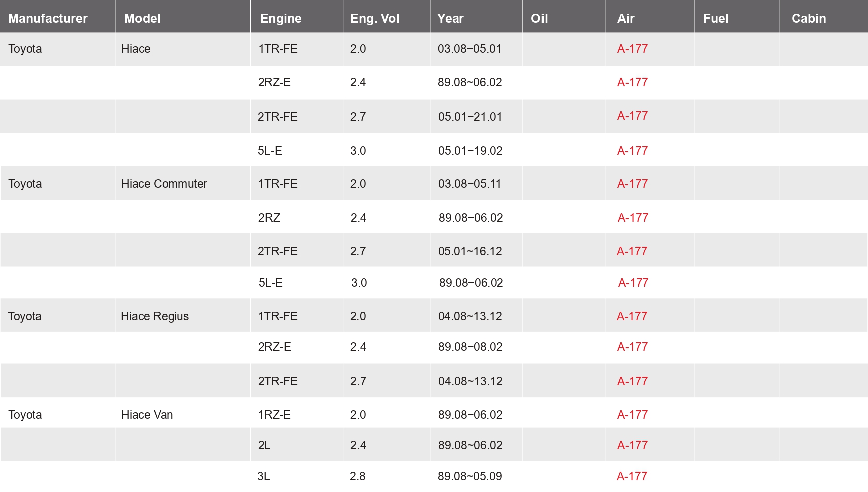The height and width of the screenshot is (492, 868).
Task: Click the Oil column header
Action: tap(539, 18)
